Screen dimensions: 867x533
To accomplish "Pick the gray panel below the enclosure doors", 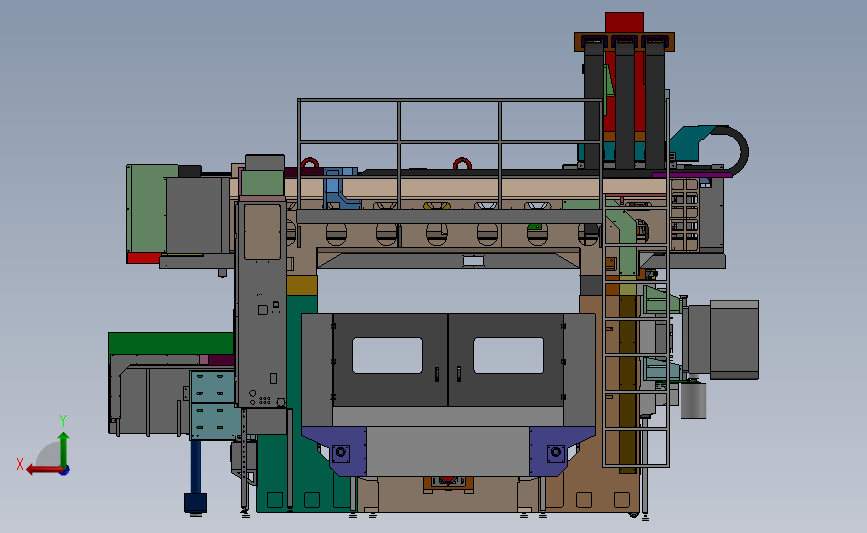I will pos(448,450).
